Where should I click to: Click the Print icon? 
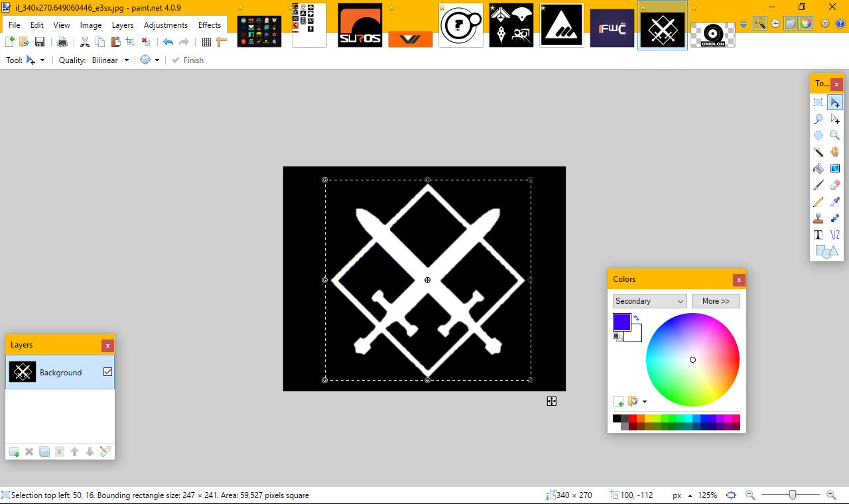pos(62,42)
